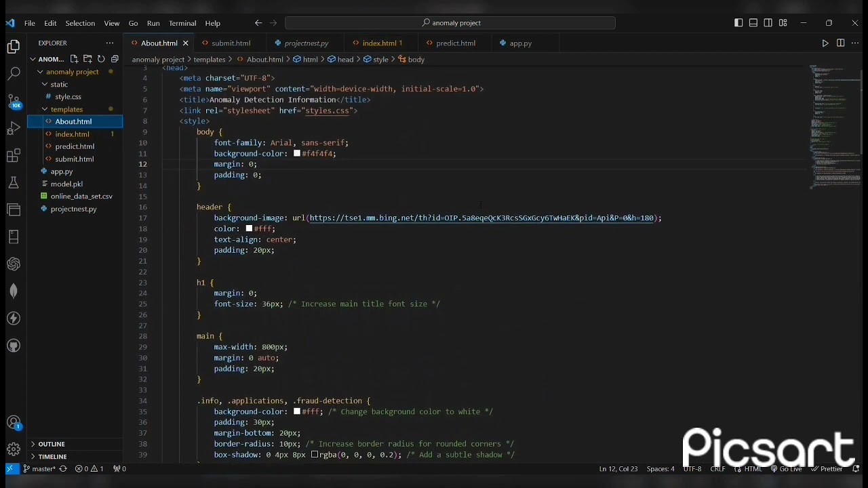Image resolution: width=868 pixels, height=488 pixels.
Task: Open the Accounts menu icon
Action: click(x=14, y=423)
